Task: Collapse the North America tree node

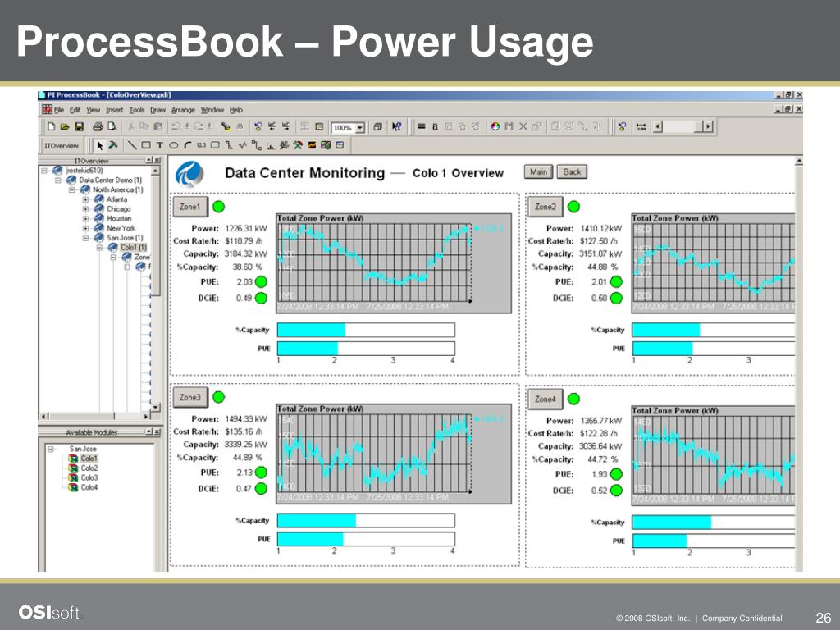Action: click(72, 189)
